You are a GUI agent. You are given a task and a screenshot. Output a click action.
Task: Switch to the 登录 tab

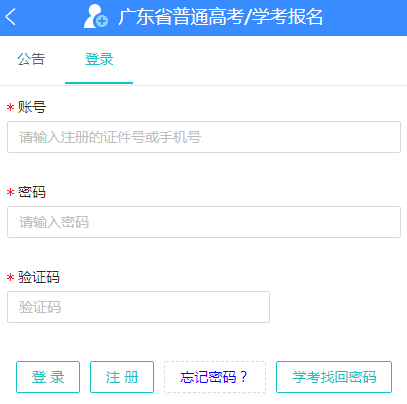click(x=99, y=59)
